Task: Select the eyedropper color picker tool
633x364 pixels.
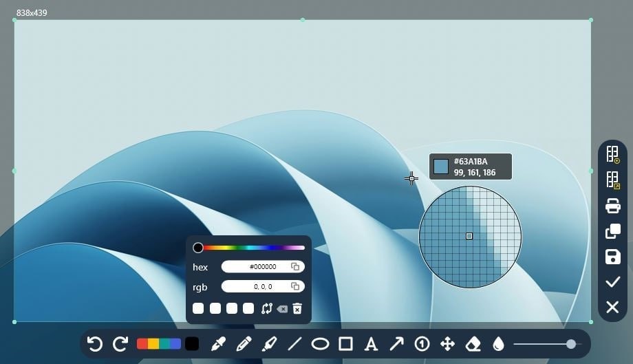Action: coord(218,344)
